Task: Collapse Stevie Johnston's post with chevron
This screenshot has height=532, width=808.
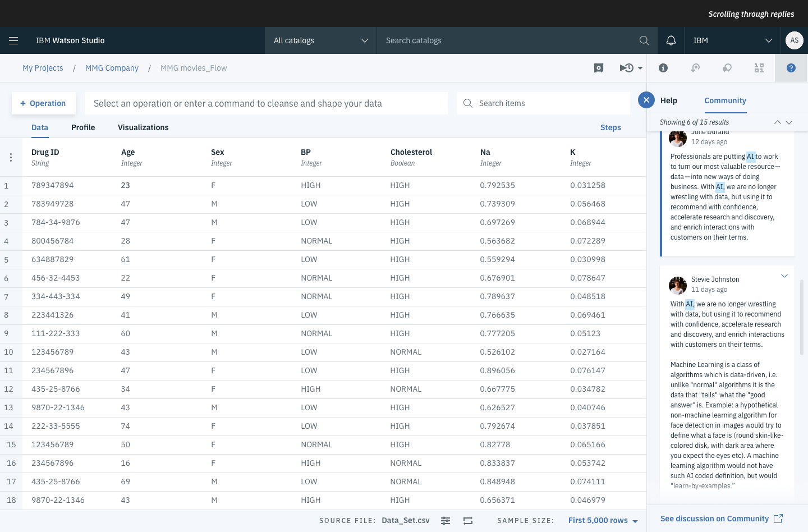Action: (784, 276)
